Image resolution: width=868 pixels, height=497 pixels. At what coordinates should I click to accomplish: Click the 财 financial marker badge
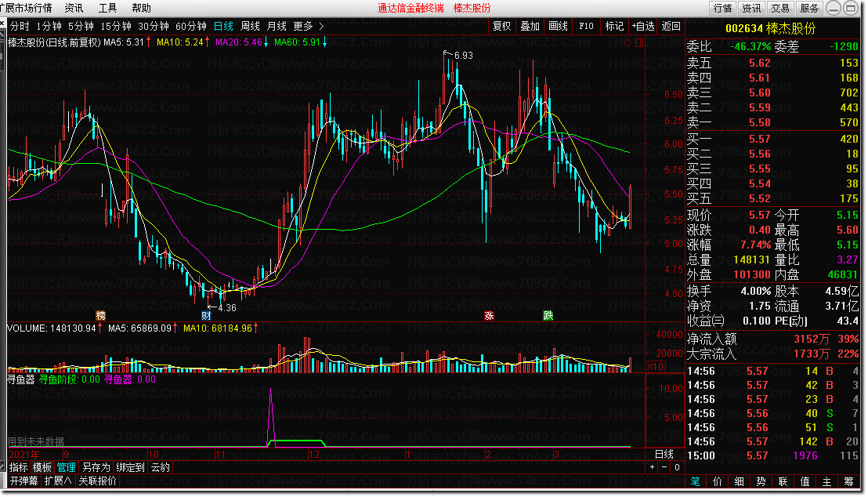pyautogui.click(x=206, y=315)
